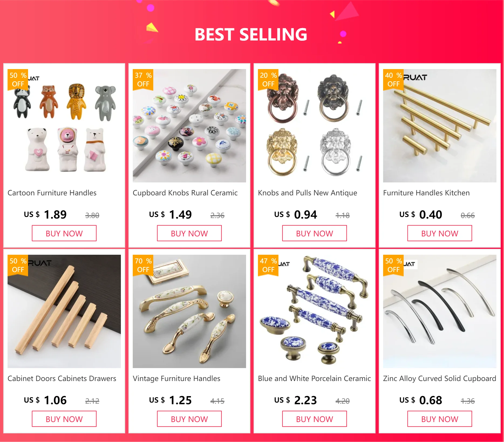504x442 pixels.
Task: Open the Vintage Furniture Handles title link
Action: [x=176, y=379]
